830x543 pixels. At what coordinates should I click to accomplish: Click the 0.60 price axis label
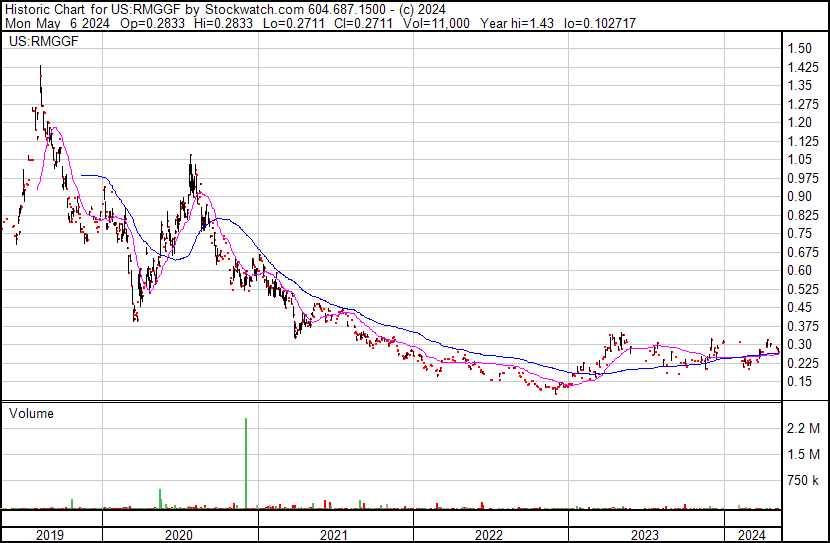(799, 270)
